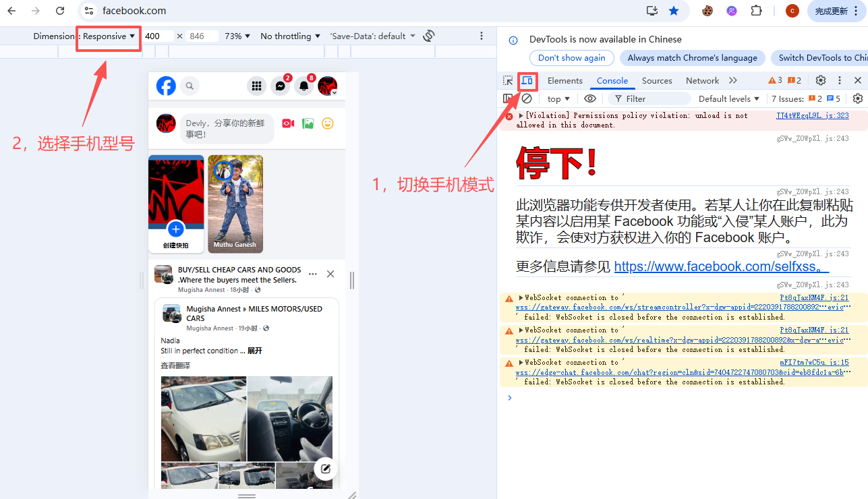Click the Facebook menu grid icon

pyautogui.click(x=256, y=86)
